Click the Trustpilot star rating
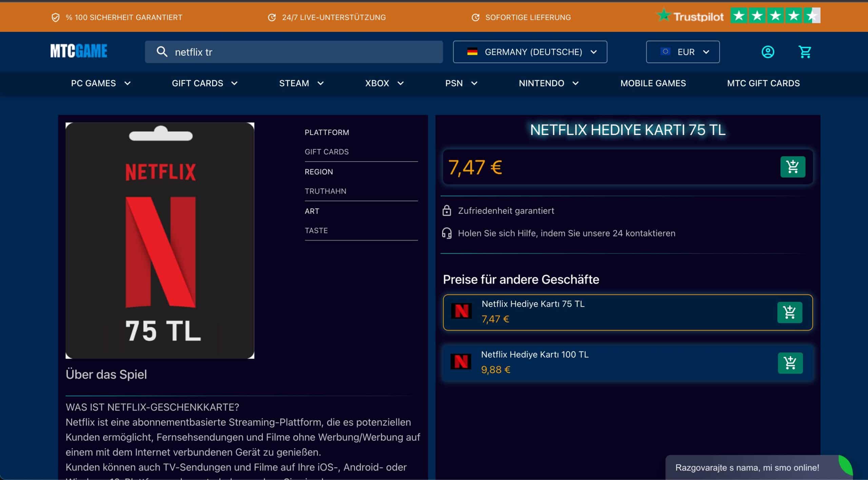Image resolution: width=868 pixels, height=480 pixels. (x=775, y=16)
